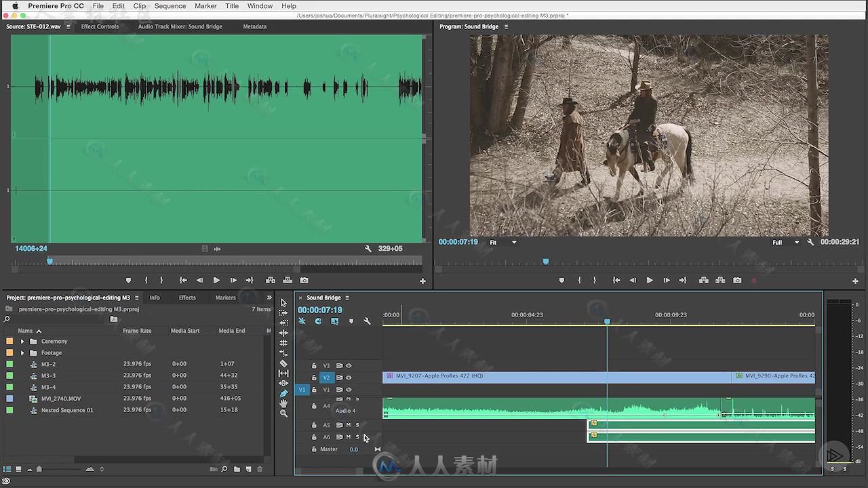Open Source monitor settings wrench
This screenshot has height=488, width=868.
click(x=368, y=249)
